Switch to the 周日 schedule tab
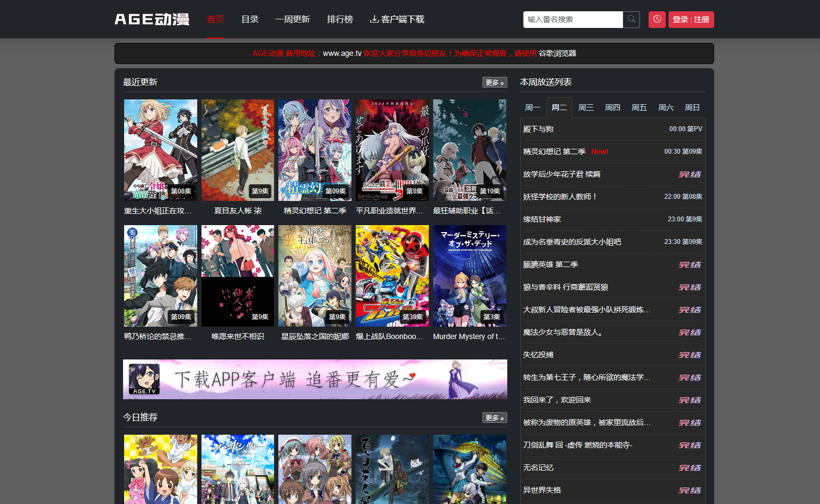 tap(692, 107)
